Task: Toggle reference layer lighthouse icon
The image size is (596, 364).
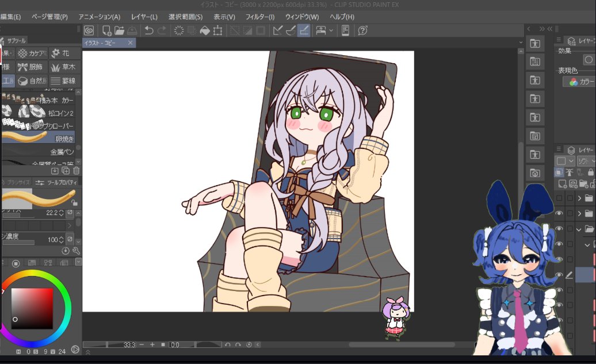Action: pyautogui.click(x=570, y=173)
